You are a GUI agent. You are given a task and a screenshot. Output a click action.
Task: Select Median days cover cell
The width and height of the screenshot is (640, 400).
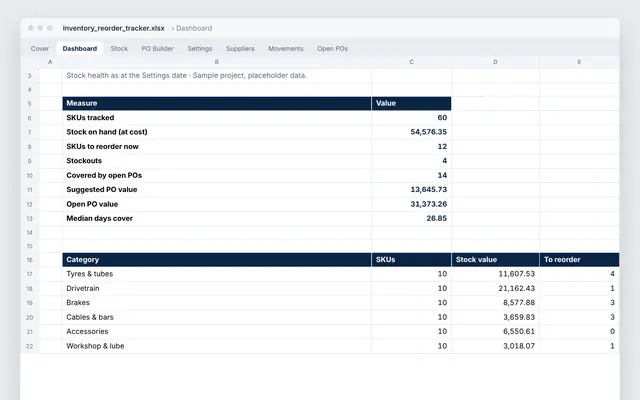pos(217,218)
